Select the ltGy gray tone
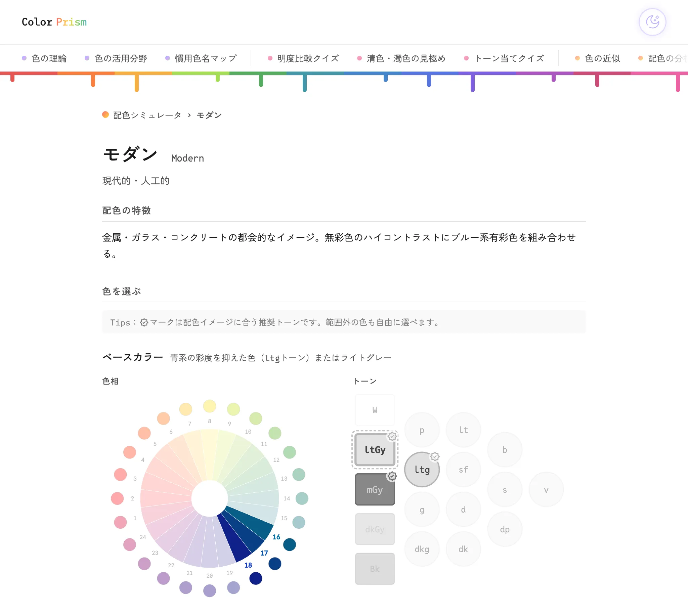 point(375,450)
